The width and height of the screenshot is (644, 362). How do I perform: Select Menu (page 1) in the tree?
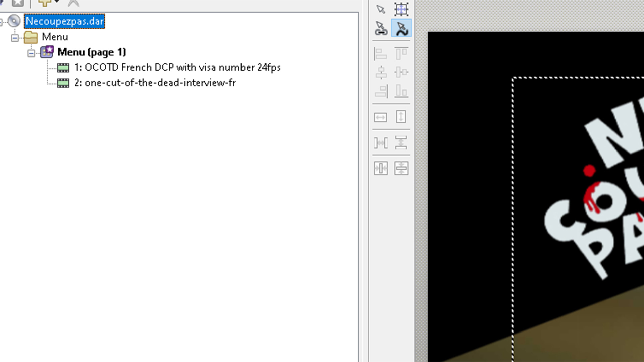(x=92, y=52)
